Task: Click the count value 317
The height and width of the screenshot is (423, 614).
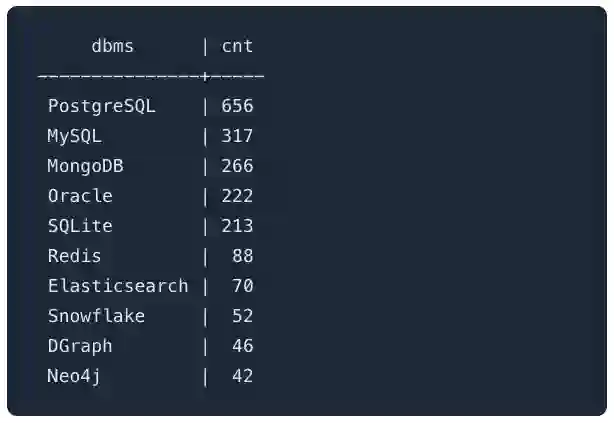Action: (x=237, y=136)
